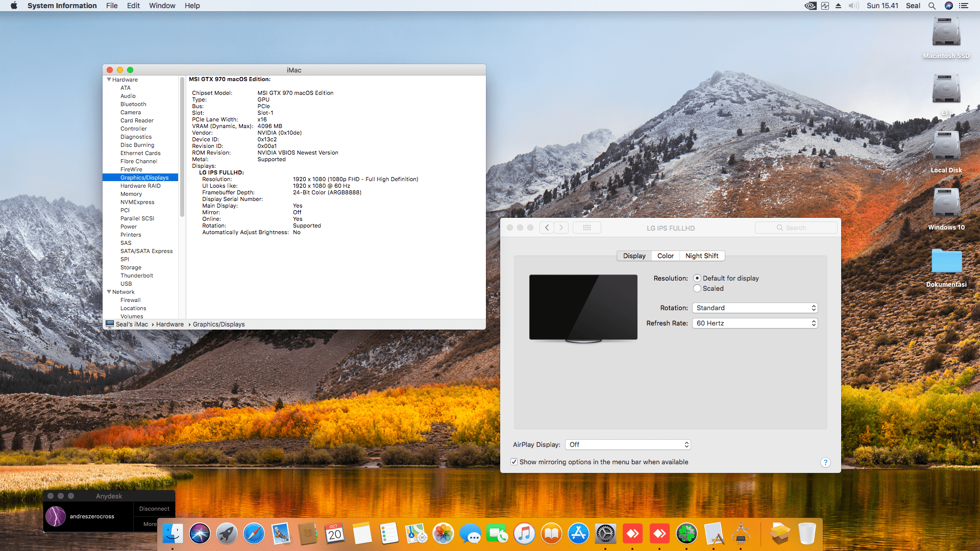Open Launchpad rocket icon in dock
The image size is (980, 551).
(x=227, y=534)
